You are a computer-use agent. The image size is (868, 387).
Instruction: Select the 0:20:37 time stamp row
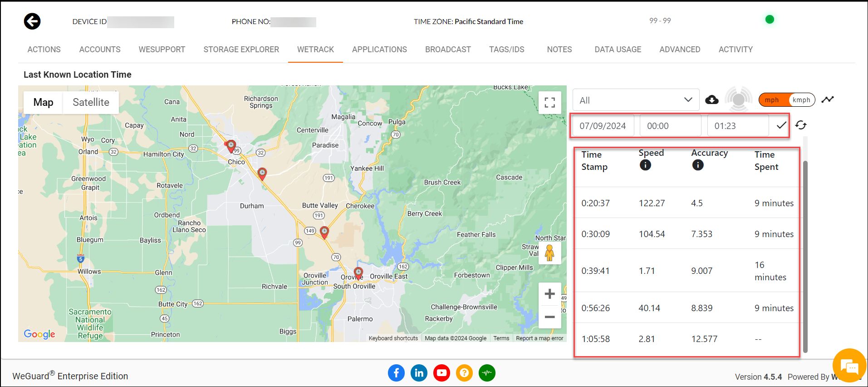(x=687, y=203)
